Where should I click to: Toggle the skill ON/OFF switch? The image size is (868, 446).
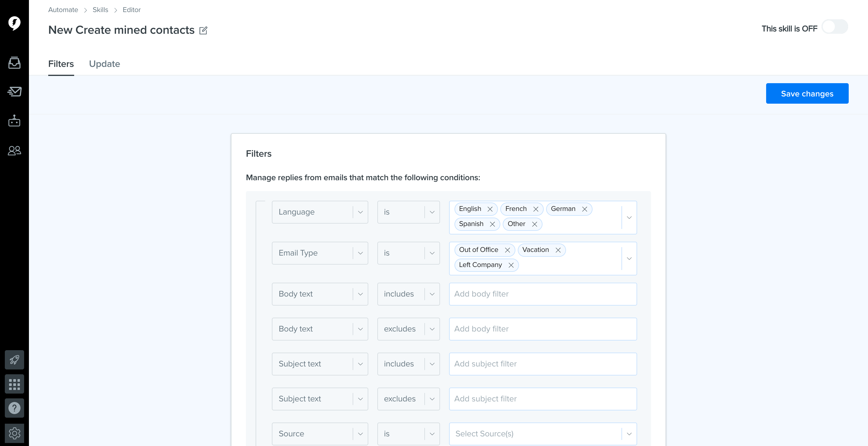pos(835,27)
